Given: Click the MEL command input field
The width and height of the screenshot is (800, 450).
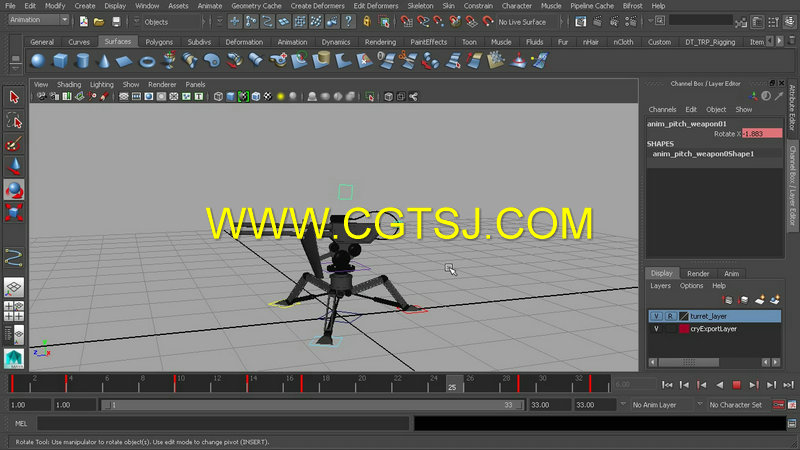Looking at the screenshot, I should pyautogui.click(x=223, y=423).
